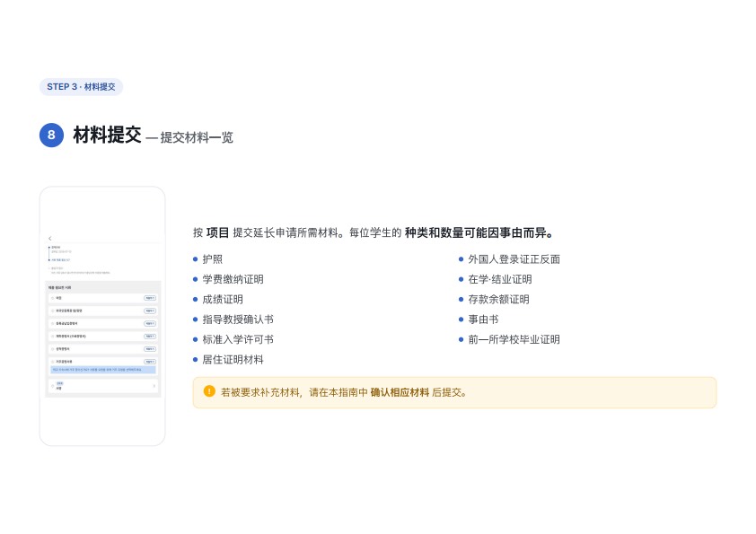Select the status circle on the sixth document row in the phone mockup
Screen dimensions: 756x534
coord(53,362)
